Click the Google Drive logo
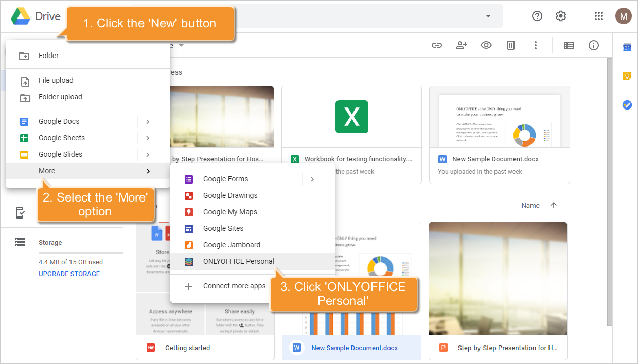638x364 pixels. [21, 16]
